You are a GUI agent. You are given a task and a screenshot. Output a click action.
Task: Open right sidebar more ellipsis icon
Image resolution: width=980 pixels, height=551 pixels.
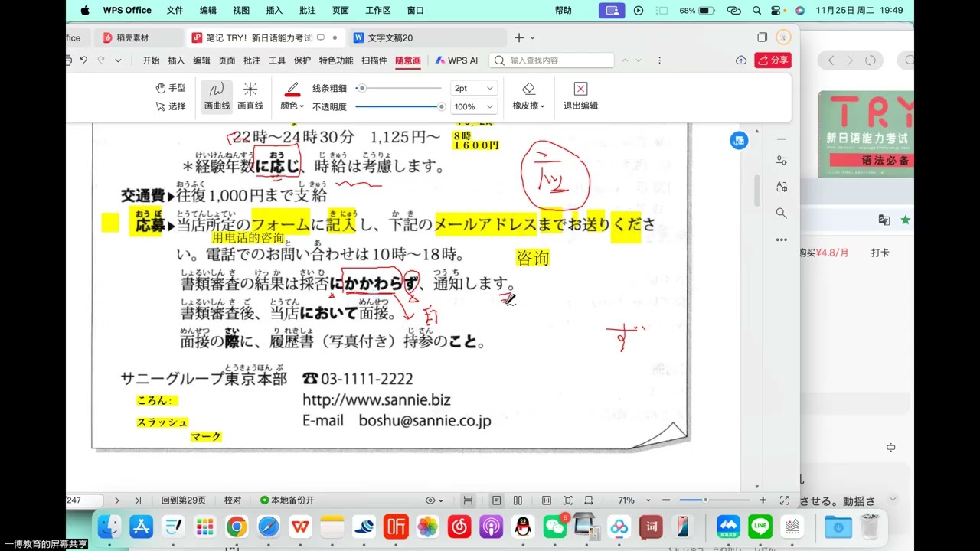coord(781,240)
